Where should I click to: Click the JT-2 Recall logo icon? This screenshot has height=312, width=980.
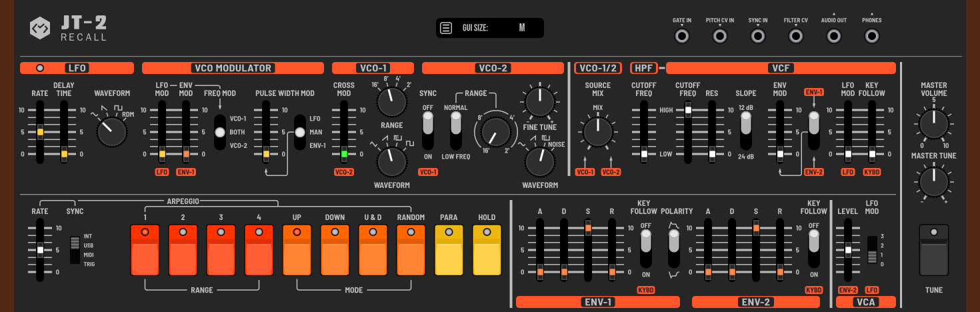pos(41,29)
